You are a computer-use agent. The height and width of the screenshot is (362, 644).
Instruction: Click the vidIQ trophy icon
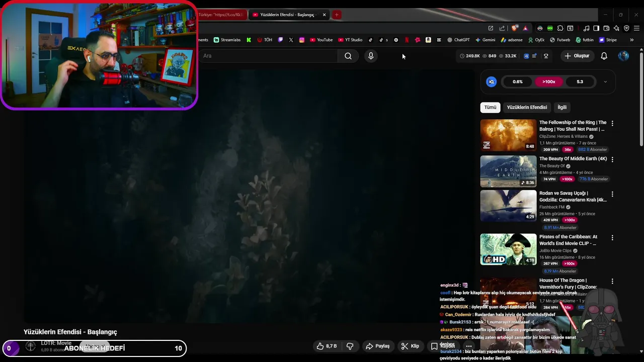point(546,56)
